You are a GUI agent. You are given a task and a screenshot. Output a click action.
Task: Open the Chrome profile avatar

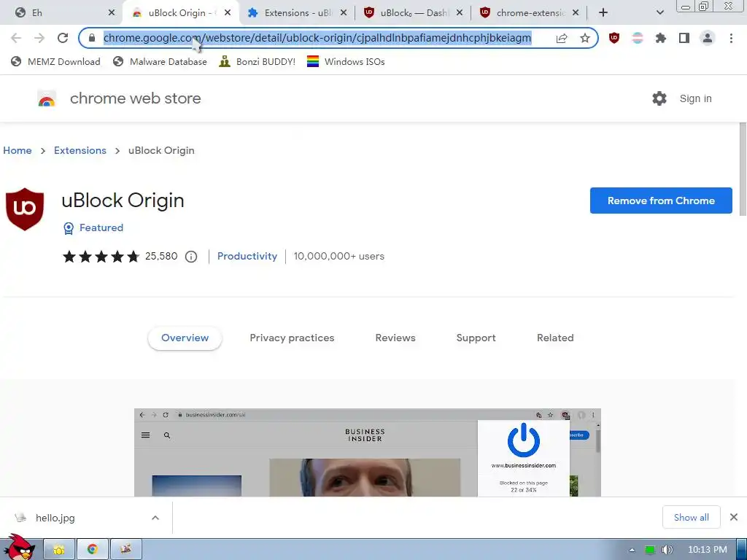pyautogui.click(x=708, y=38)
